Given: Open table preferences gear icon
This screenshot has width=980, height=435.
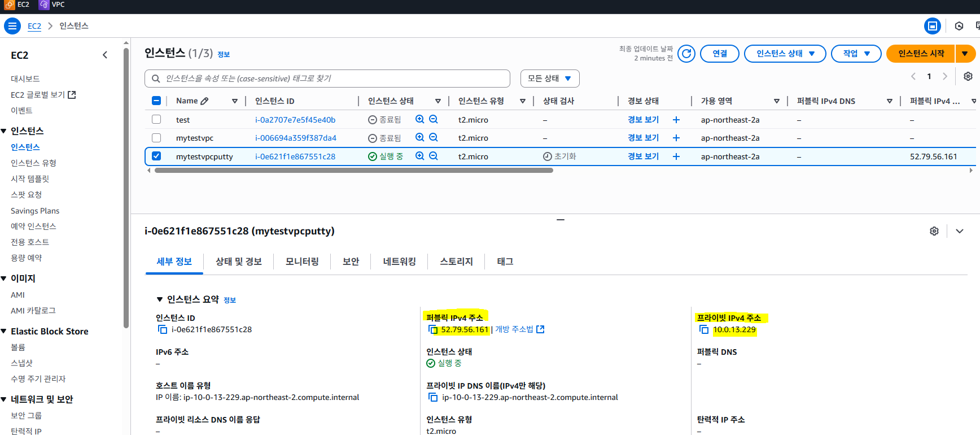Looking at the screenshot, I should [x=968, y=76].
